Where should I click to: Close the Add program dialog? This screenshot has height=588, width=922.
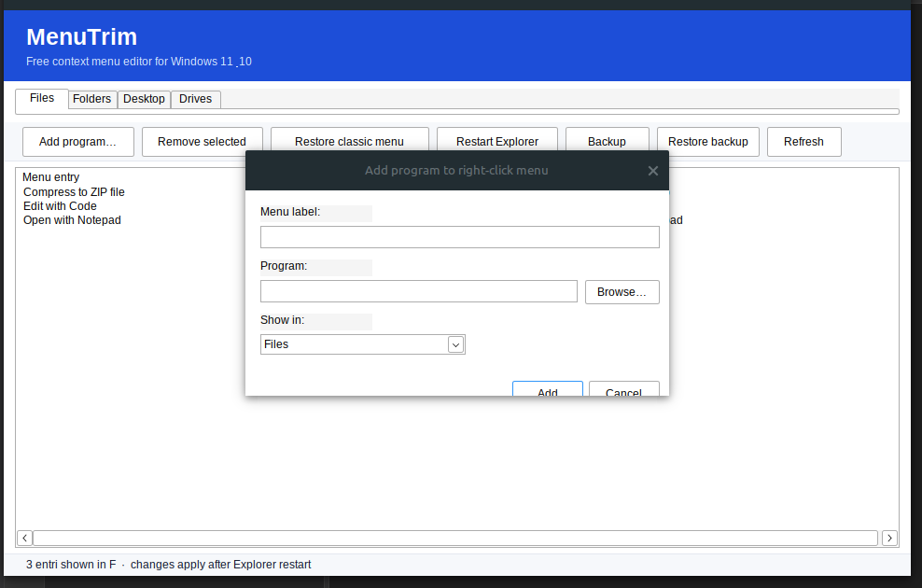[x=652, y=171]
